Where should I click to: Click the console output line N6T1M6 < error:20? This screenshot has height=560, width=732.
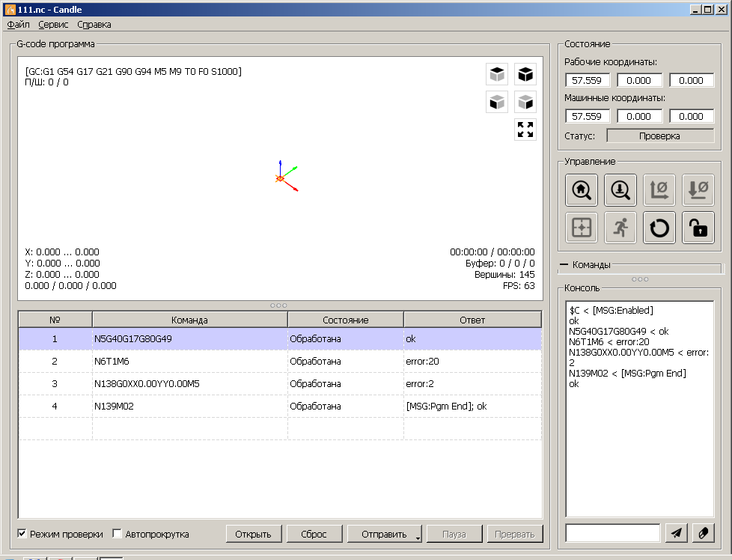coord(609,342)
